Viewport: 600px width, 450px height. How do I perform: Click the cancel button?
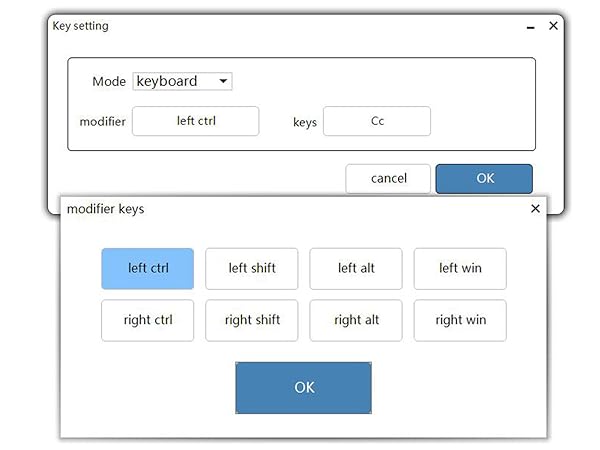388,178
